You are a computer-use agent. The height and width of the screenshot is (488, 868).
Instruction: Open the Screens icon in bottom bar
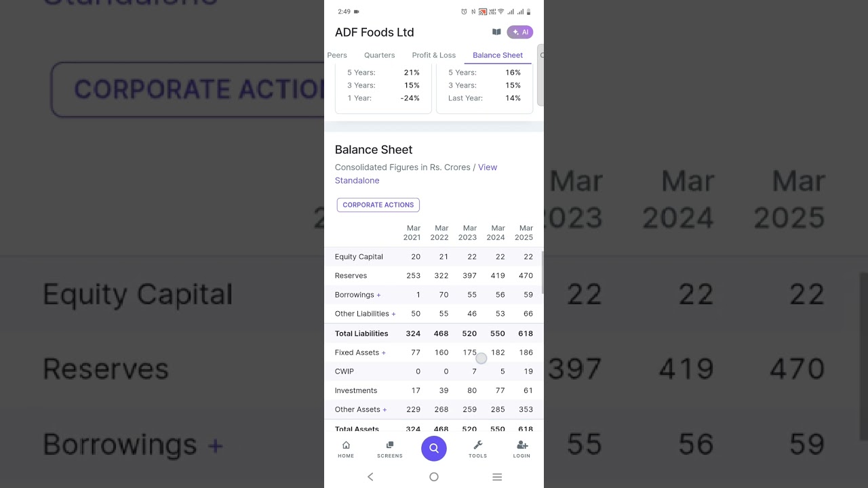pos(390,449)
